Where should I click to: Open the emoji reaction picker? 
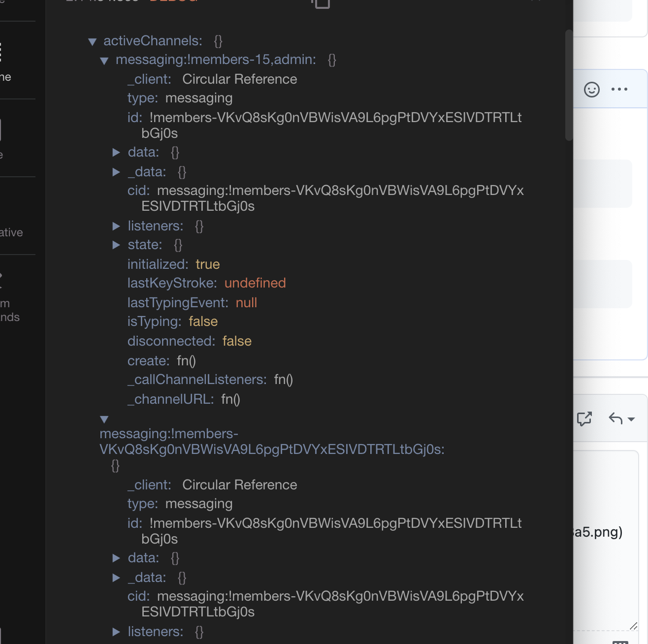click(591, 89)
